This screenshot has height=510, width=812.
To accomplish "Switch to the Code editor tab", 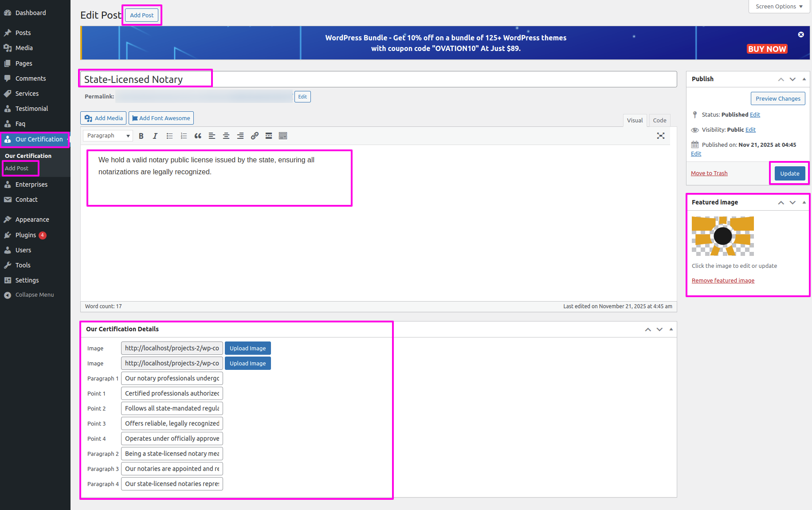I will click(659, 120).
